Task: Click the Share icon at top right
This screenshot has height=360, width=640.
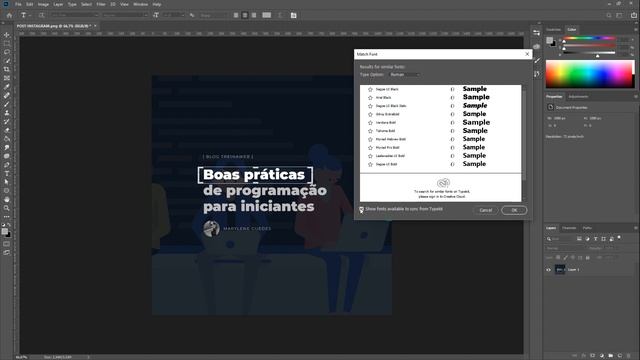Action: click(x=634, y=15)
